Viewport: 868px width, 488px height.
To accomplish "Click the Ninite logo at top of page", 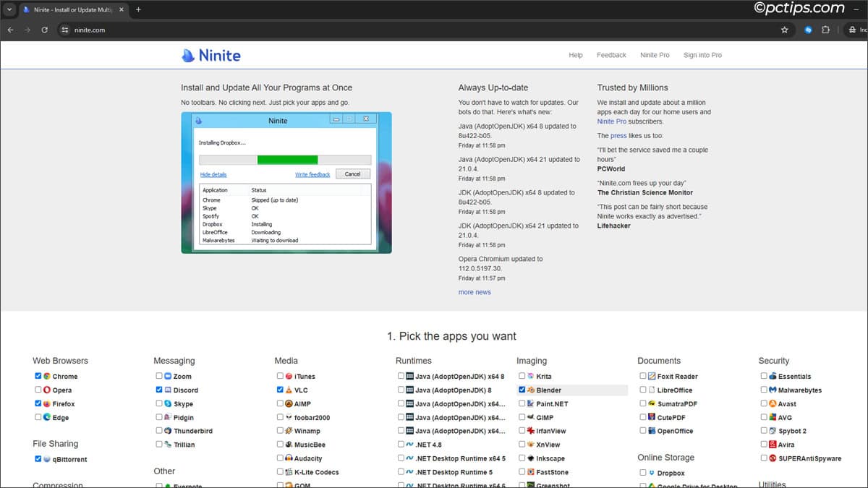I will [210, 55].
